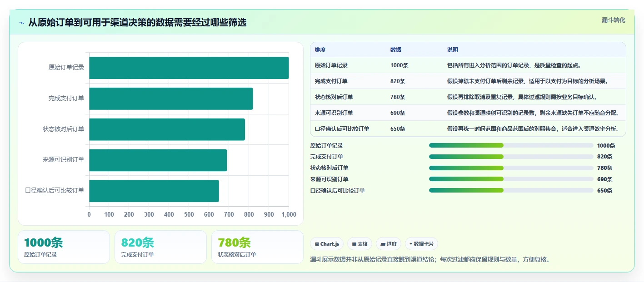This screenshot has height=282, width=644.
Task: Click the description beginning 假设再排除取消及重复
Action: pos(522,97)
